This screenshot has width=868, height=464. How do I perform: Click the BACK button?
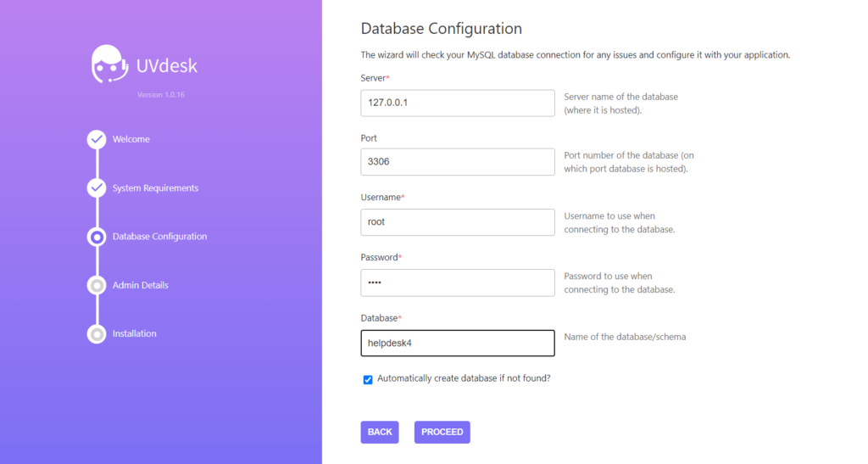click(x=380, y=432)
